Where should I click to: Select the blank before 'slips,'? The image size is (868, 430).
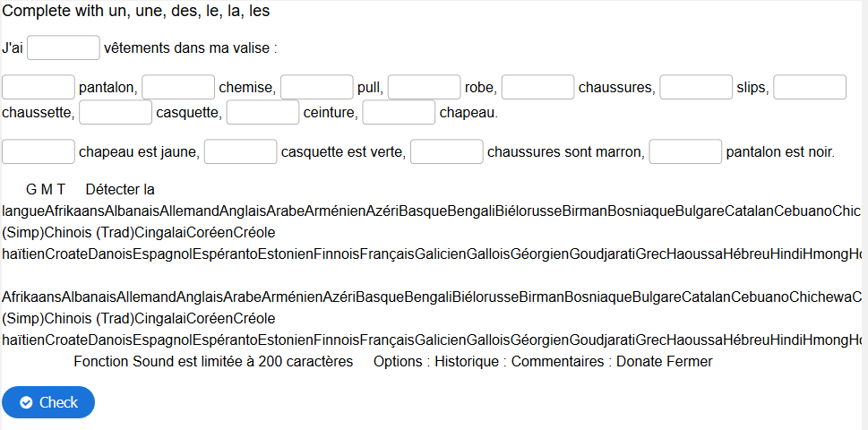696,87
